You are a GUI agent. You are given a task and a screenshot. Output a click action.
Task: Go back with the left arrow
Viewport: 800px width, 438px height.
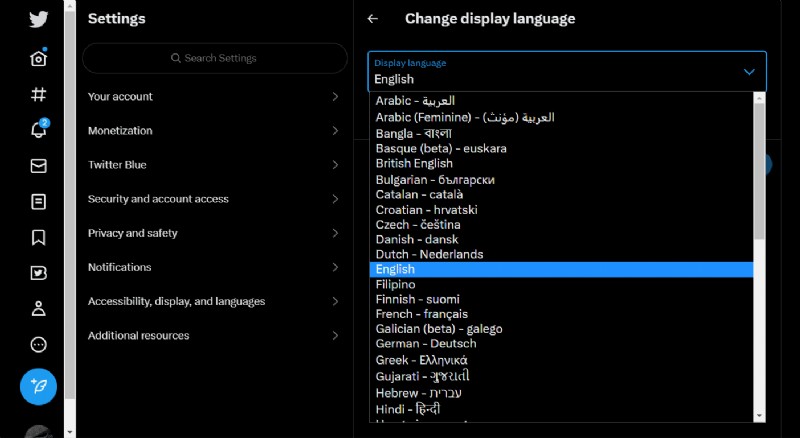pyautogui.click(x=372, y=19)
